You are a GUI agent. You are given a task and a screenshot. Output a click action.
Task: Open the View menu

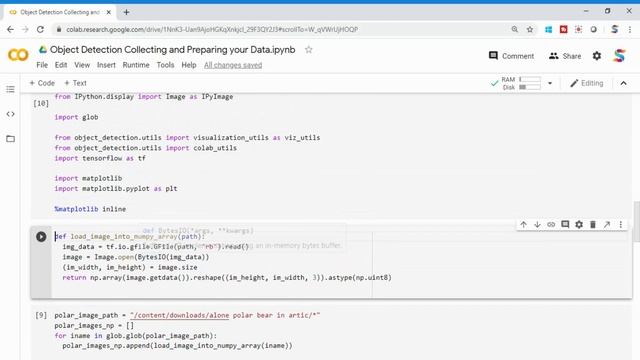click(82, 65)
